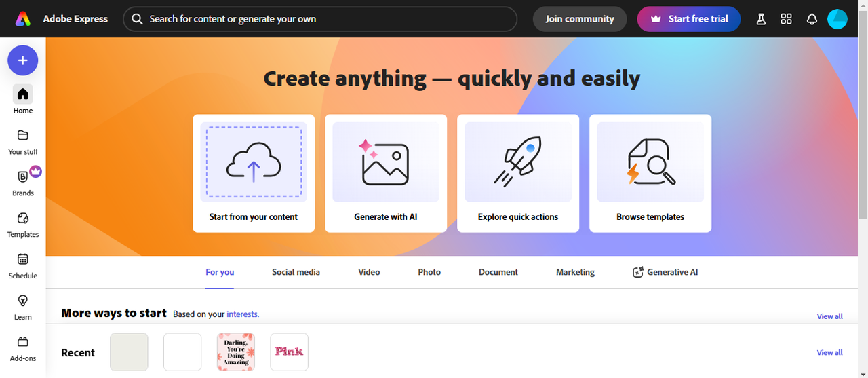Image resolution: width=868 pixels, height=378 pixels.
Task: Switch to the Marketing tab
Action: (575, 272)
